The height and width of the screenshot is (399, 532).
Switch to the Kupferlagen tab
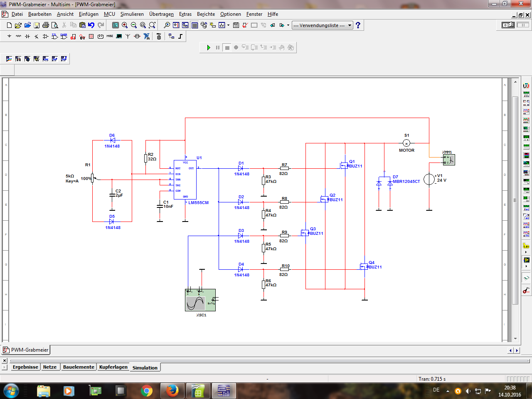(x=113, y=367)
